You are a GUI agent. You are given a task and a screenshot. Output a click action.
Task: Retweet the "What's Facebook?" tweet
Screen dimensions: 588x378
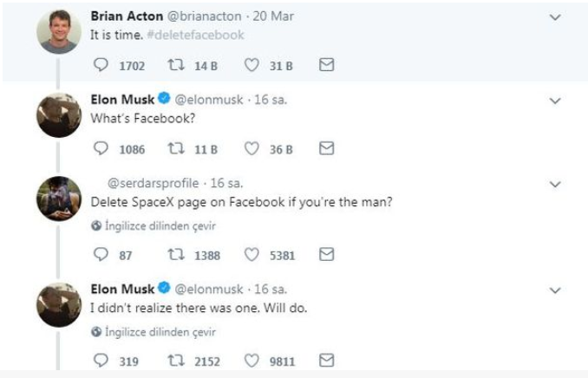click(175, 148)
